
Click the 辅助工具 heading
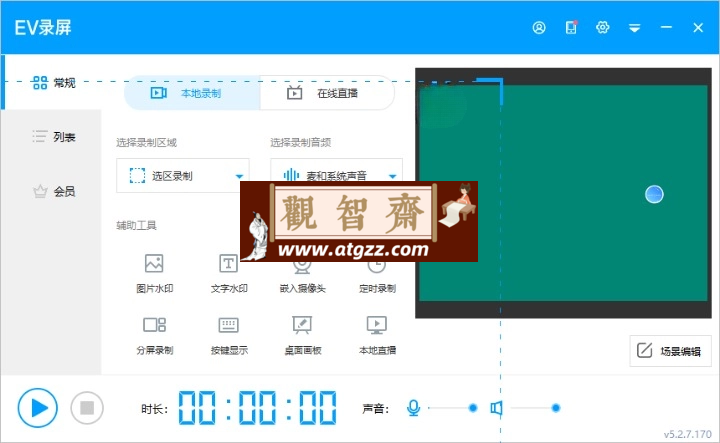(136, 225)
